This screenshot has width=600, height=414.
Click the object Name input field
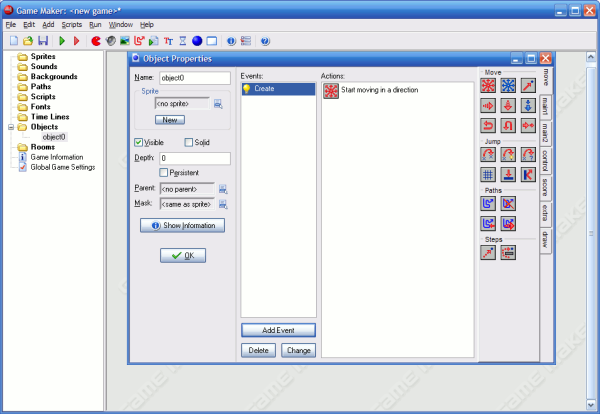195,78
